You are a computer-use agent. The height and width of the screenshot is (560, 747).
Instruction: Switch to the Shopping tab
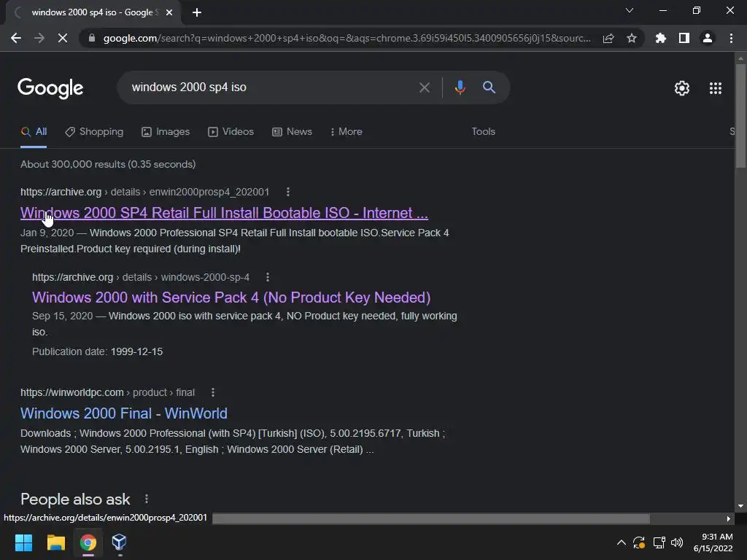[94, 132]
